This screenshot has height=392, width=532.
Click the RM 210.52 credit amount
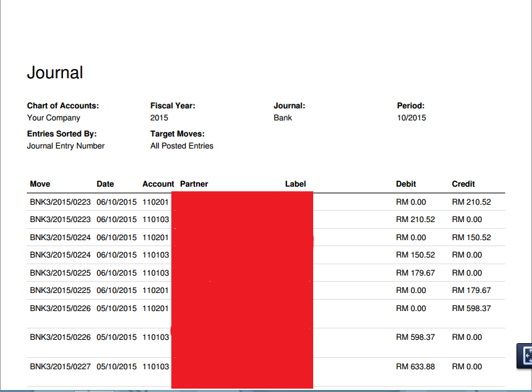pyautogui.click(x=471, y=202)
